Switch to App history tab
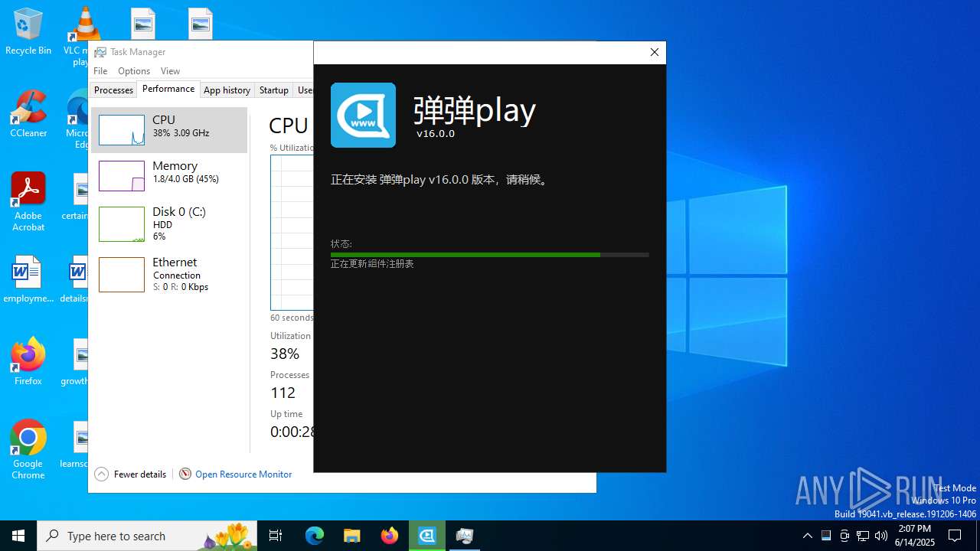The image size is (980, 551). (227, 90)
